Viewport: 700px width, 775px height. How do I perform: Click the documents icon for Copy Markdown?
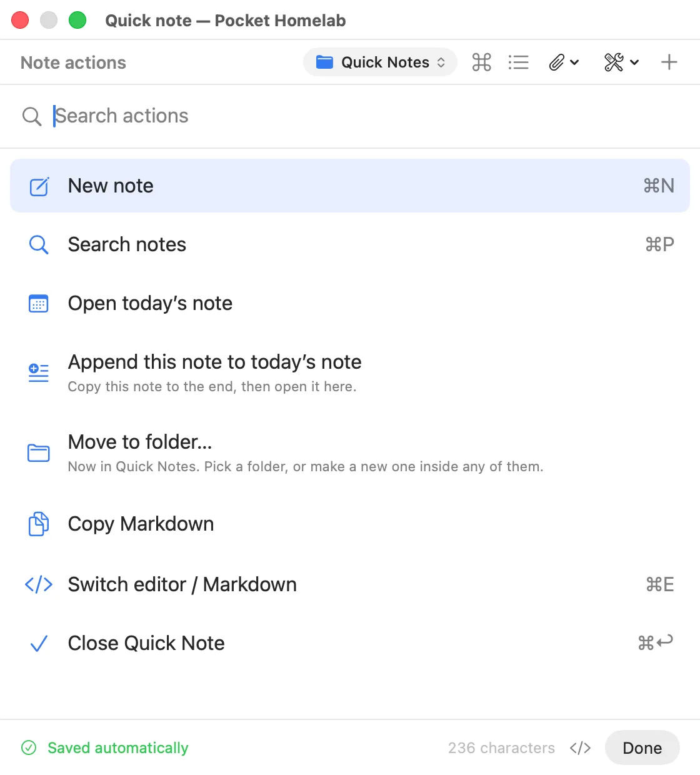(39, 524)
